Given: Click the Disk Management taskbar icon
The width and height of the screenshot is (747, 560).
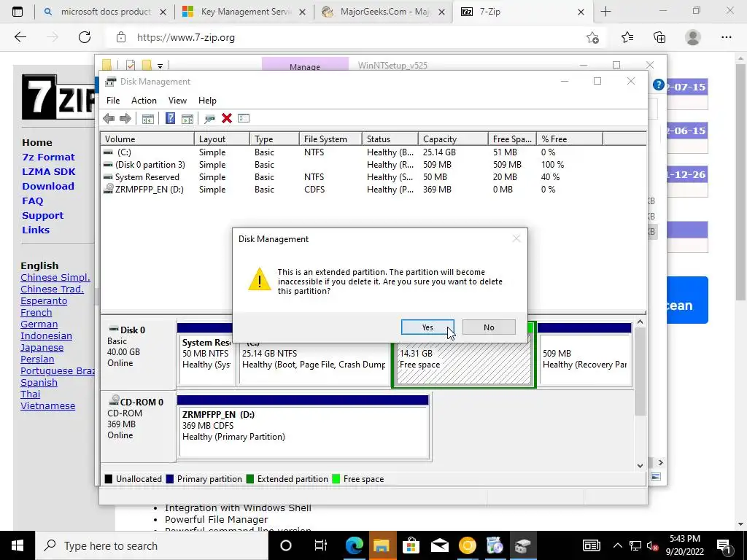Looking at the screenshot, I should (523, 545).
